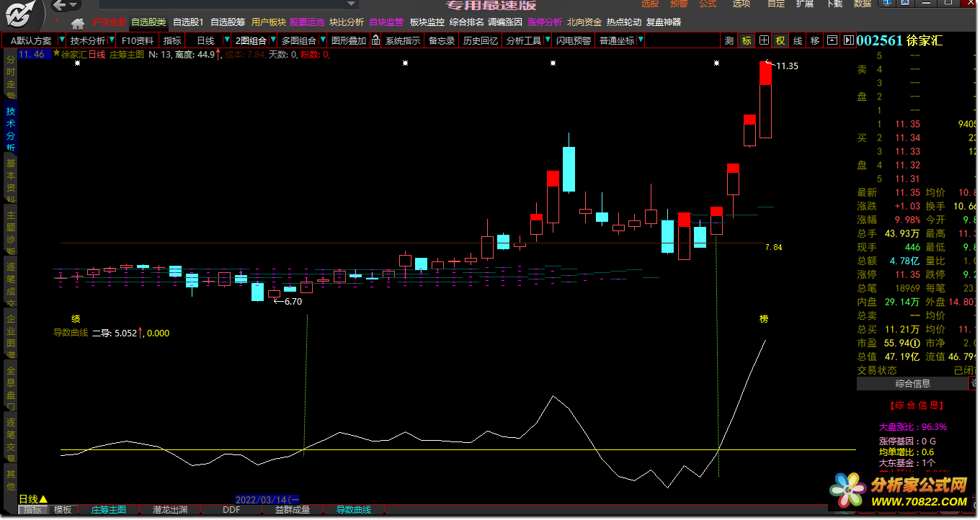Toggle the 移 move button

click(x=815, y=40)
